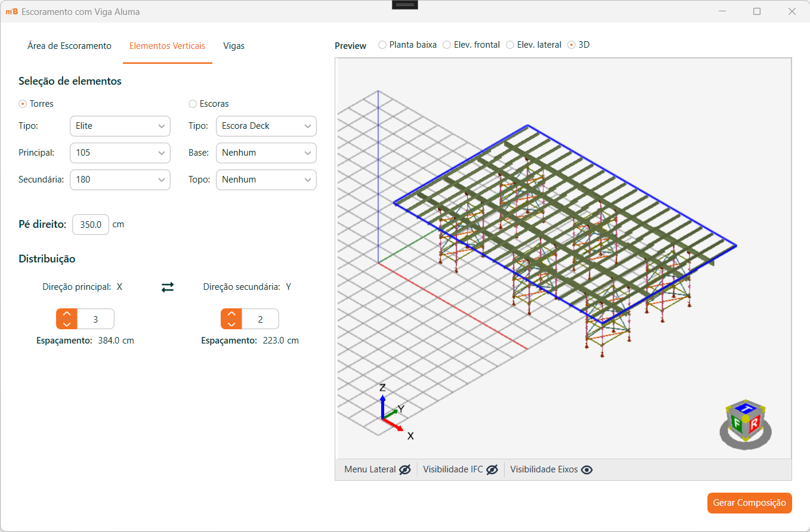Select Planta baixa preview view
This screenshot has width=810, height=532.
tap(382, 45)
